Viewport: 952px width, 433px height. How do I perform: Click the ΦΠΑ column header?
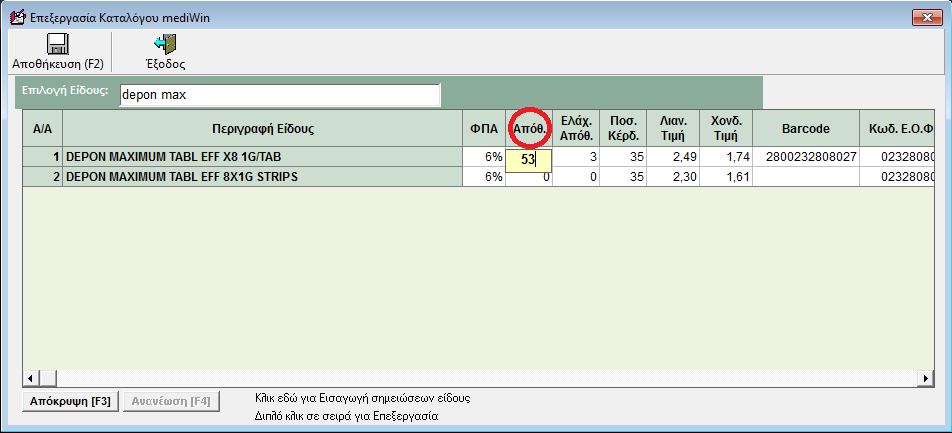coord(484,129)
